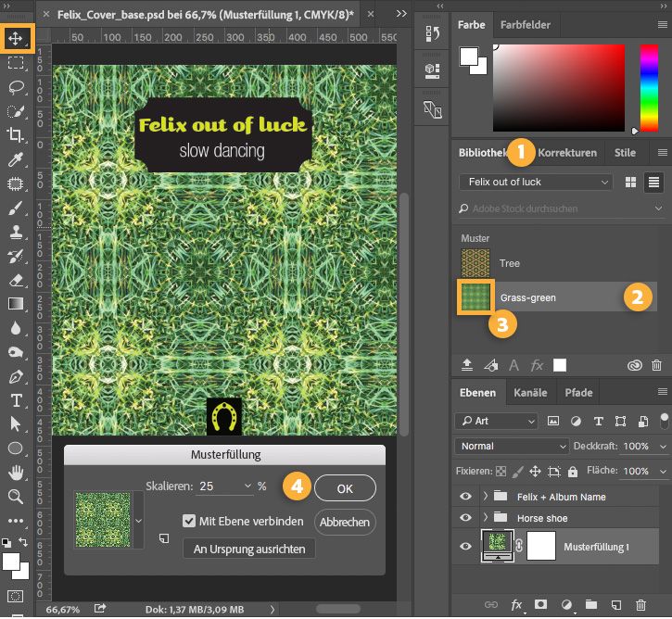The height and width of the screenshot is (619, 672).
Task: Expand the Felix + Album Name group
Action: click(x=485, y=497)
